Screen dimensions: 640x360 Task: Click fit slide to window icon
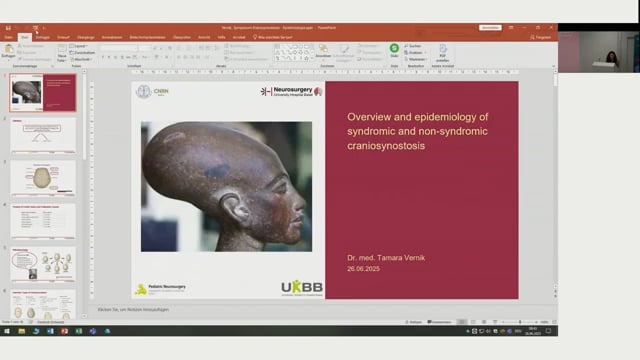click(x=554, y=322)
